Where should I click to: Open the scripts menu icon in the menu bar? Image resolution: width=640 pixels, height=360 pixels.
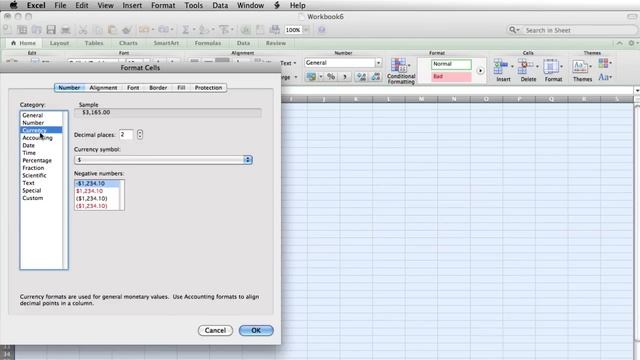coord(277,5)
